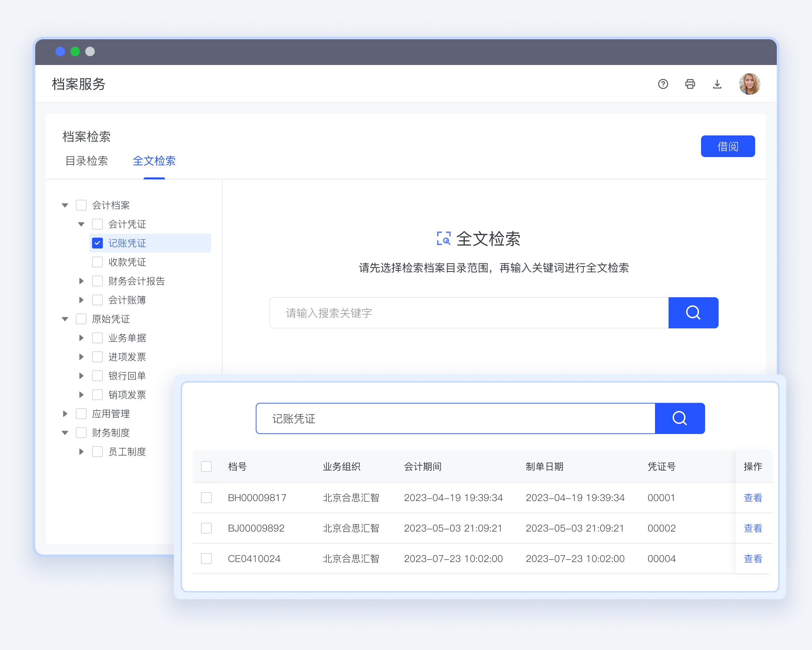Click the blue window dot in titlebar
Screen dimensions: 812x650
(x=60, y=51)
